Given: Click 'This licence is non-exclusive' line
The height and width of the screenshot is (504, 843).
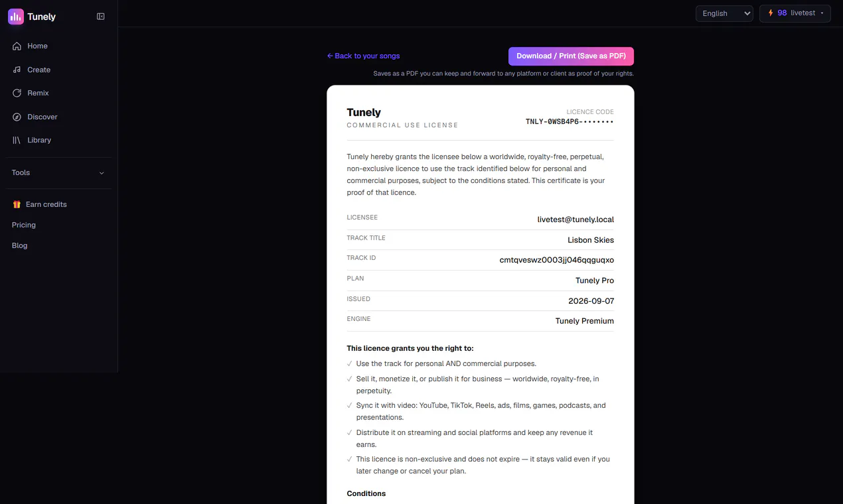Looking at the screenshot, I should coord(483,465).
